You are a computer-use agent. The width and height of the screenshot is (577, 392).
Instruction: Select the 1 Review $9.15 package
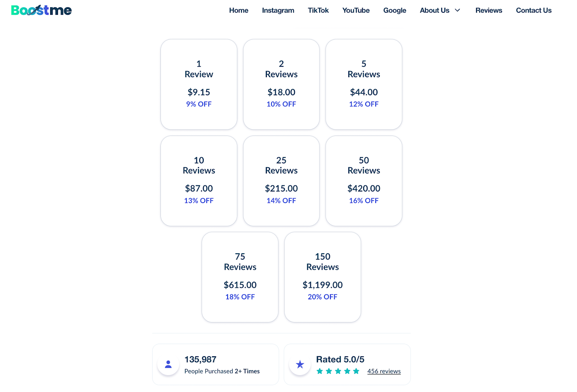click(199, 84)
